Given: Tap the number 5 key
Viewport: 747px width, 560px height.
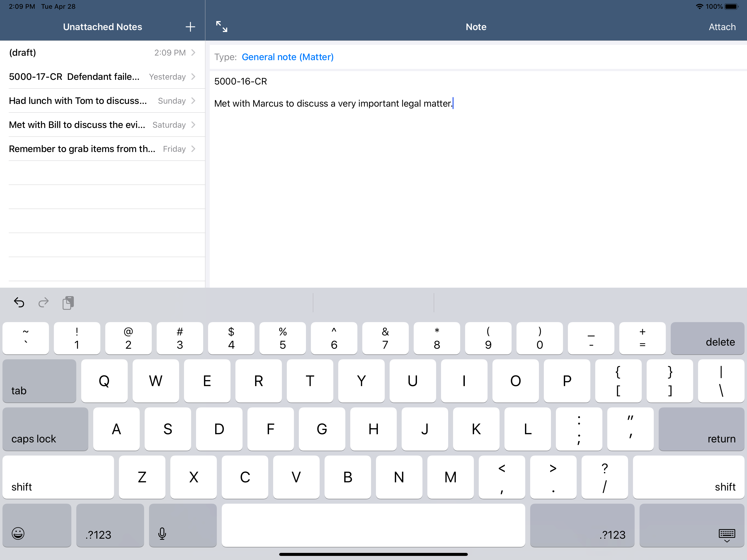Looking at the screenshot, I should (x=283, y=338).
